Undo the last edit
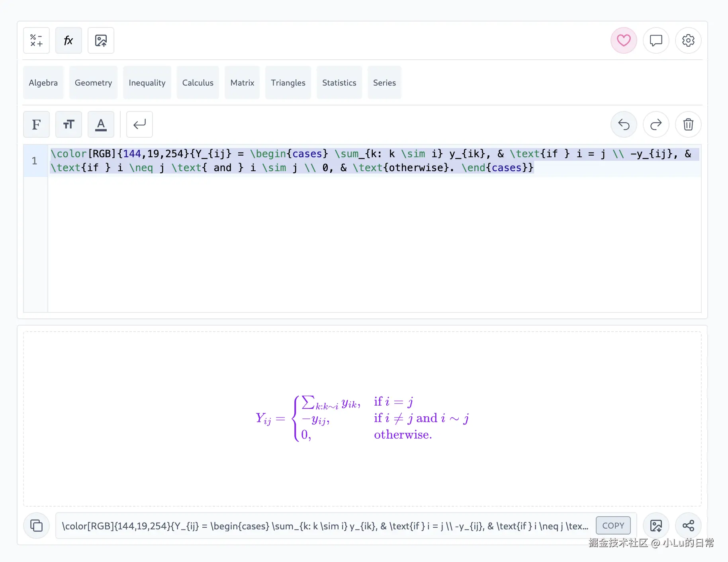Screen dimensions: 728x562 pyautogui.click(x=623, y=125)
